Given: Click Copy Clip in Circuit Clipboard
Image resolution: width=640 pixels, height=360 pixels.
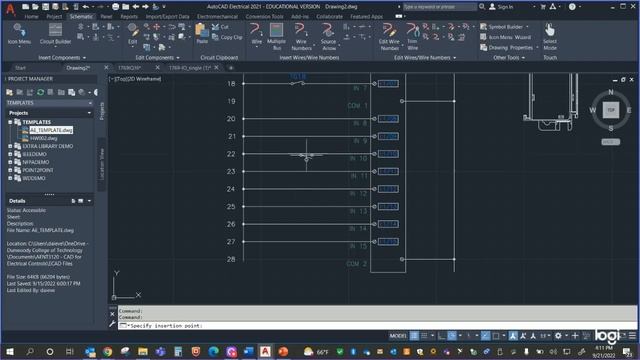Looking at the screenshot, I should click(227, 37).
